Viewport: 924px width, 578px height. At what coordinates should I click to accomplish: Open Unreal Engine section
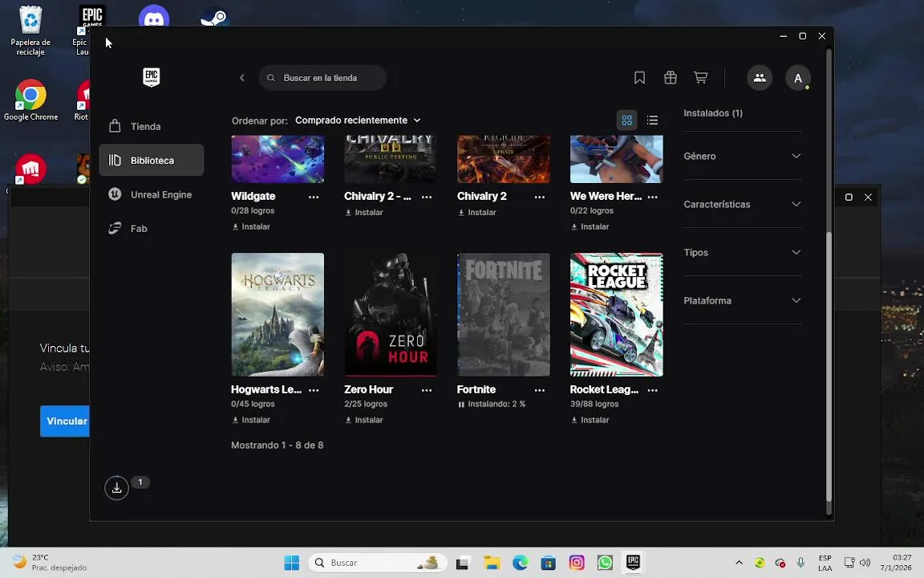coord(152,194)
